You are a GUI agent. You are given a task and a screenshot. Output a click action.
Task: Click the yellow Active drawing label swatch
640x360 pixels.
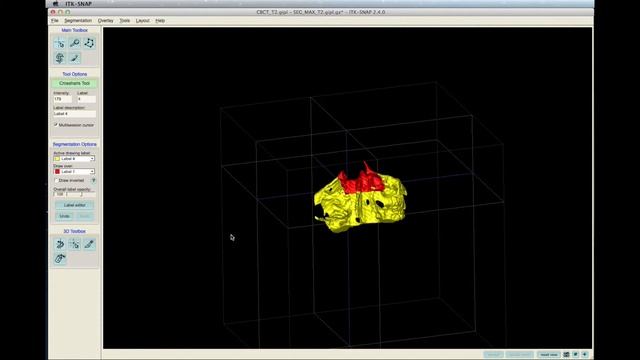[x=57, y=158]
